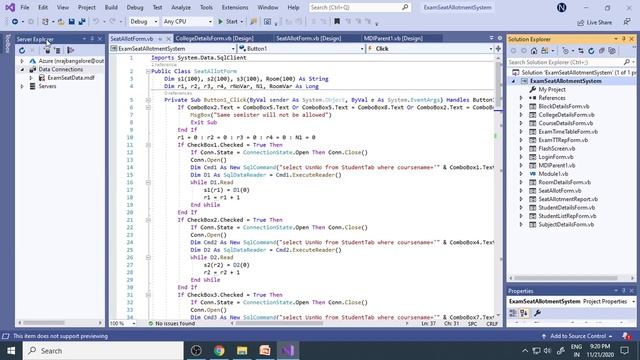640x360 pixels.
Task: Switch to MDIParent1.vb [Design] tab
Action: 393,38
